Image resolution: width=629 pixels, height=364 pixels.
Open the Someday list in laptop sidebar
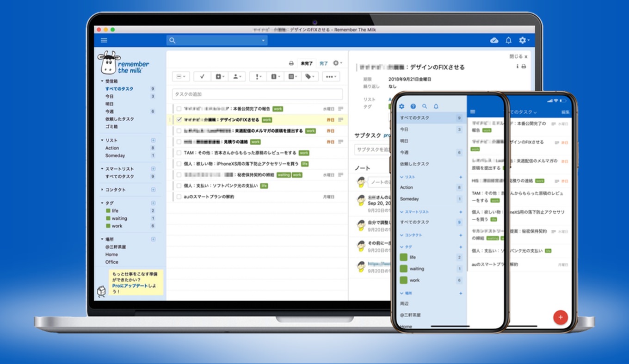click(115, 155)
